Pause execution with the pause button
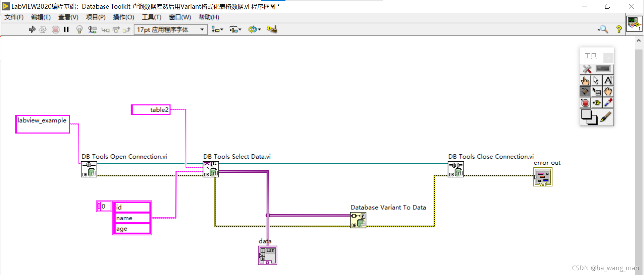This screenshot has height=275, width=644. click(66, 30)
